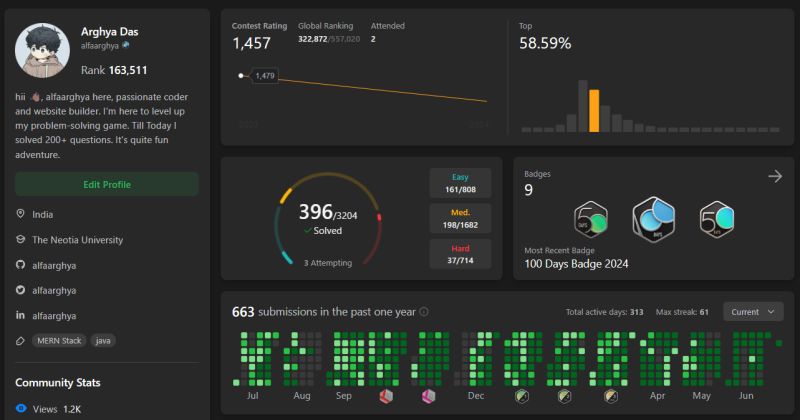Click the Attended 2 contests value

(373, 39)
